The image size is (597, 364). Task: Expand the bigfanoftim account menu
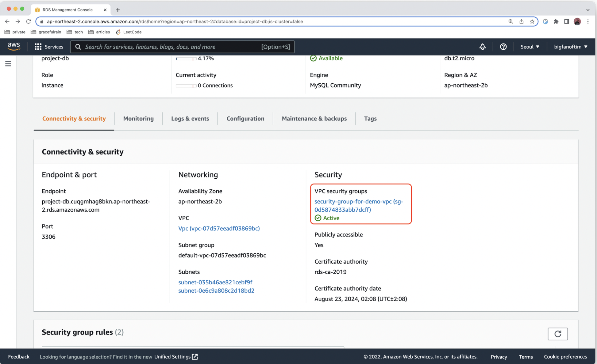(570, 47)
